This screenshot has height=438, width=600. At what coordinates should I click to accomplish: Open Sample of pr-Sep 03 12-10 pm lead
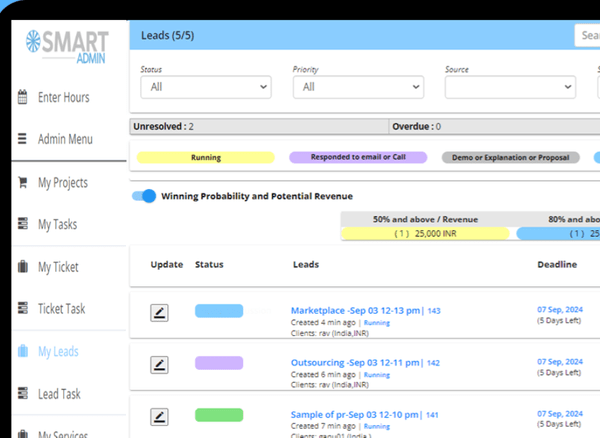pos(354,414)
